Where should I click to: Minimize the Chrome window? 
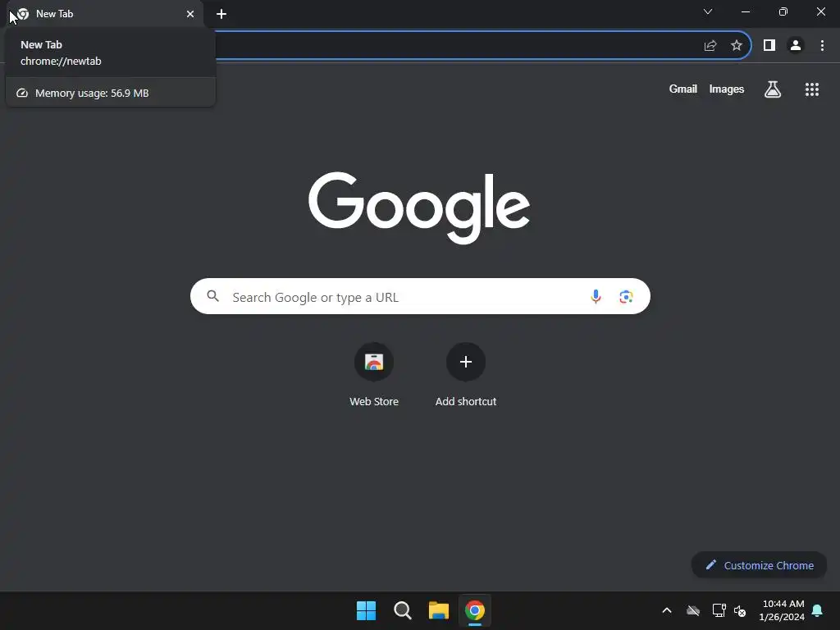pyautogui.click(x=745, y=11)
